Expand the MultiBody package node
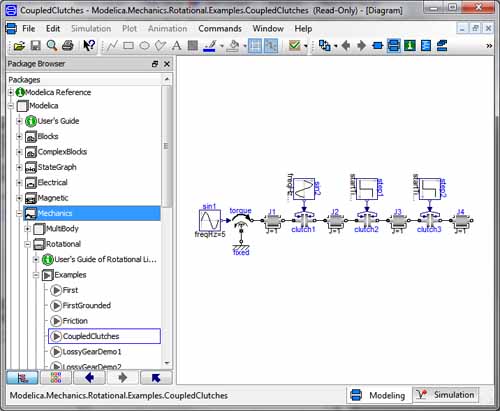This screenshot has height=411, width=500. coord(28,229)
